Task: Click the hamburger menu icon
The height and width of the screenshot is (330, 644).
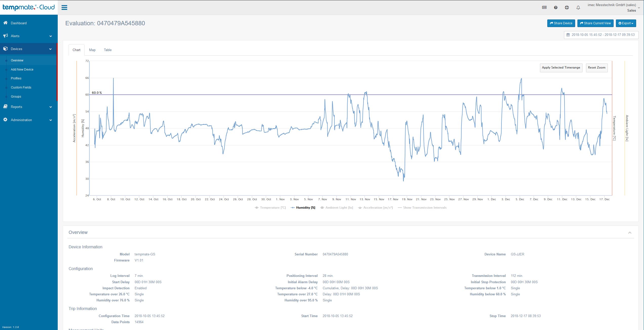Action: click(x=64, y=7)
